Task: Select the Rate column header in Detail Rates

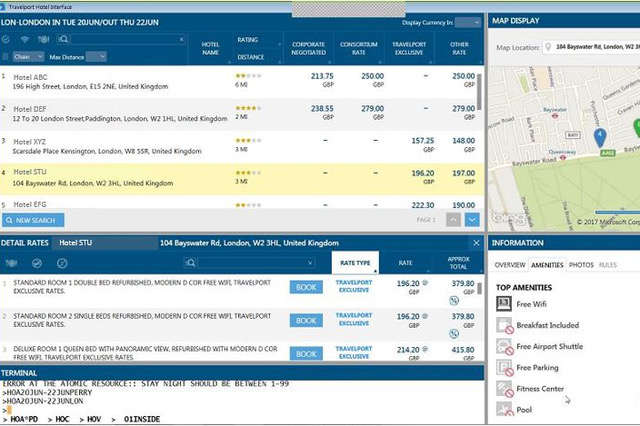Action: click(x=405, y=263)
